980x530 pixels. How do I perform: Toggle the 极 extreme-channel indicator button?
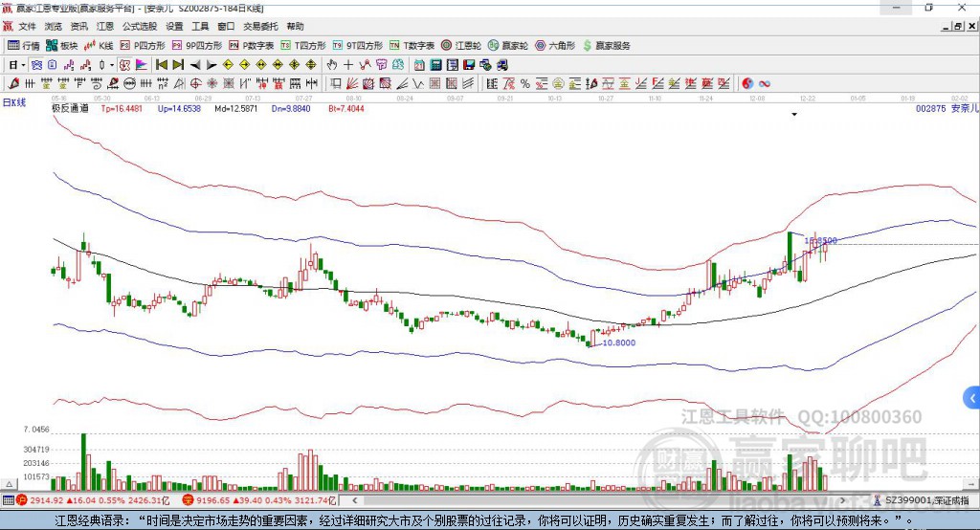click(125, 65)
